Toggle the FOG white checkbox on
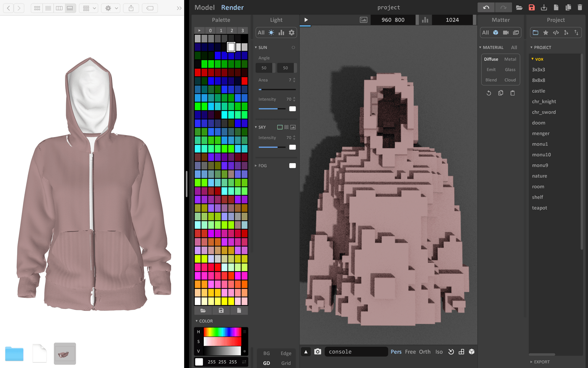Screen dimensions: 588x368 tap(293, 165)
